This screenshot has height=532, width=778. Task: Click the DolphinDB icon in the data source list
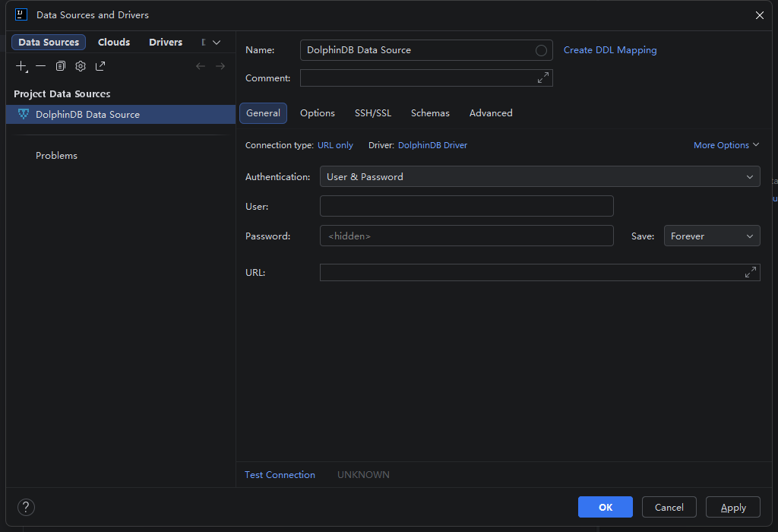click(24, 114)
